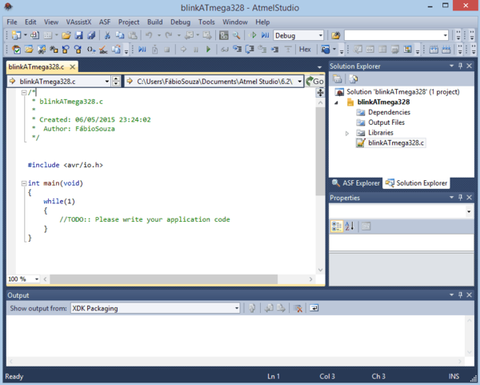This screenshot has width=480, height=385.
Task: Click the green Continue play icon
Action: point(208,49)
